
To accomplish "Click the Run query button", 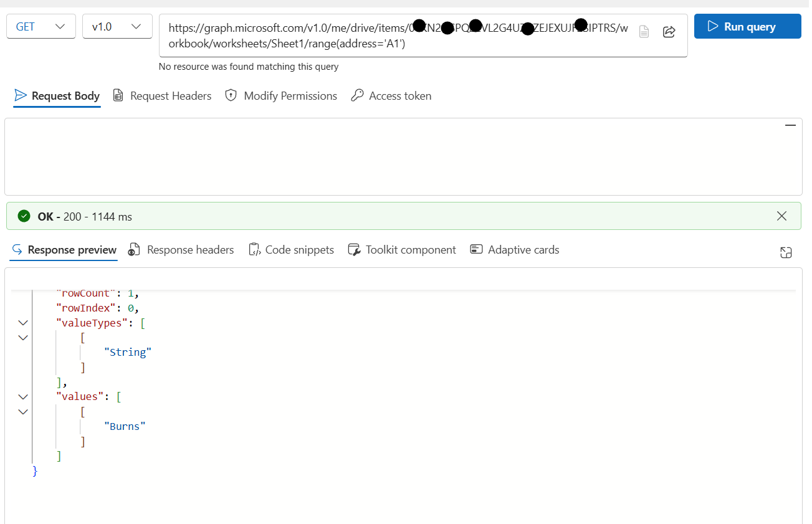I will pyautogui.click(x=747, y=26).
